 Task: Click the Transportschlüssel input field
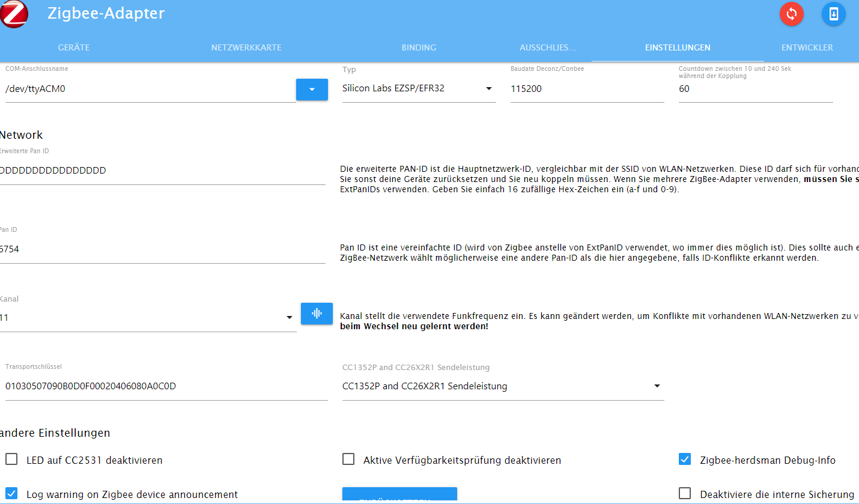click(166, 386)
